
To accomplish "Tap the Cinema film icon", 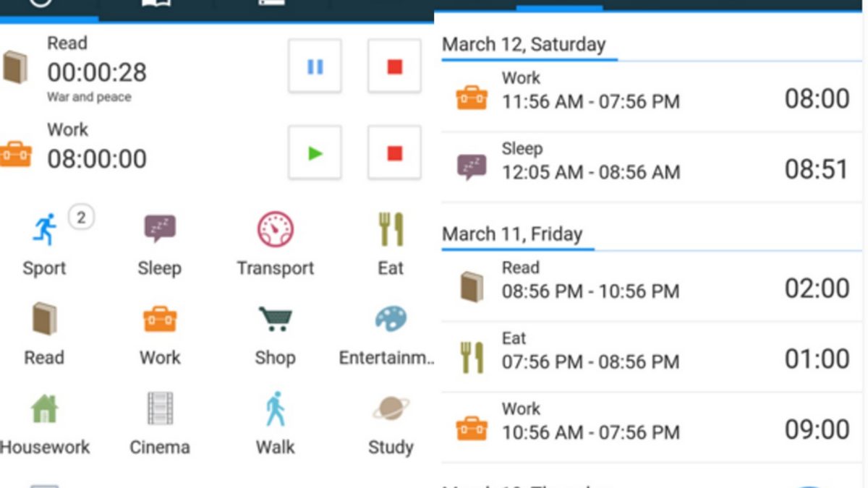I will 159,409.
